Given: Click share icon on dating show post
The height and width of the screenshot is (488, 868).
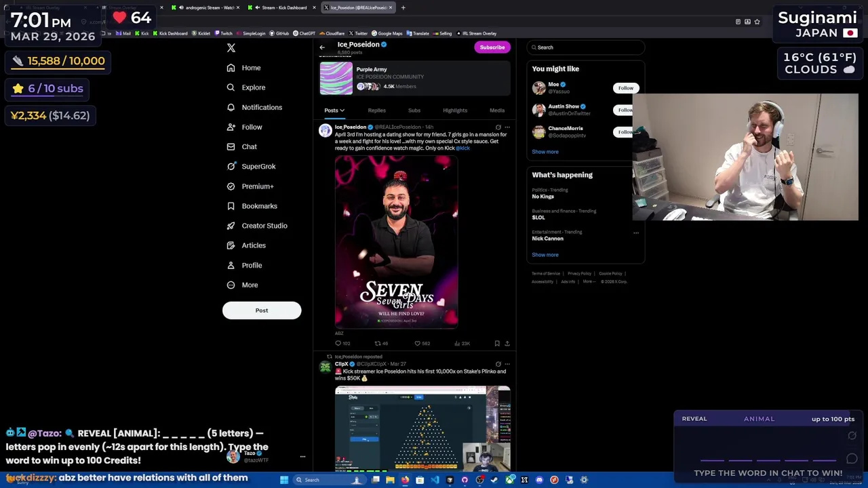Looking at the screenshot, I should tap(507, 344).
